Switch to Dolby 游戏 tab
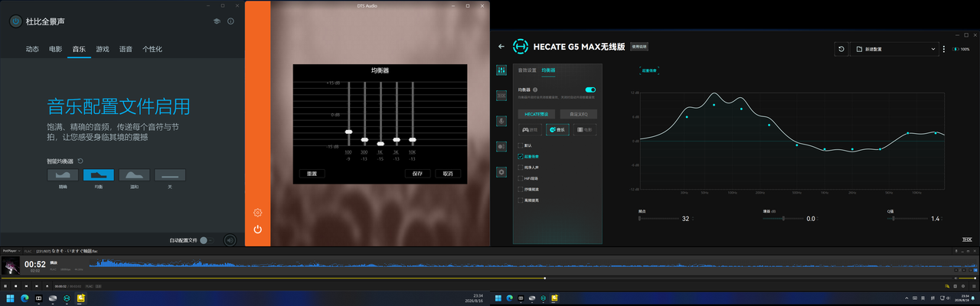This screenshot has width=980, height=306. [x=102, y=49]
